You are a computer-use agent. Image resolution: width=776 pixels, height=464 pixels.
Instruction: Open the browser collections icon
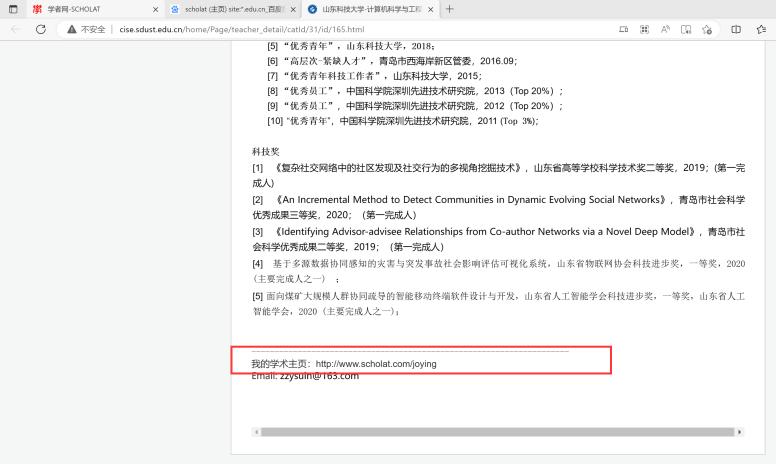pos(761,30)
